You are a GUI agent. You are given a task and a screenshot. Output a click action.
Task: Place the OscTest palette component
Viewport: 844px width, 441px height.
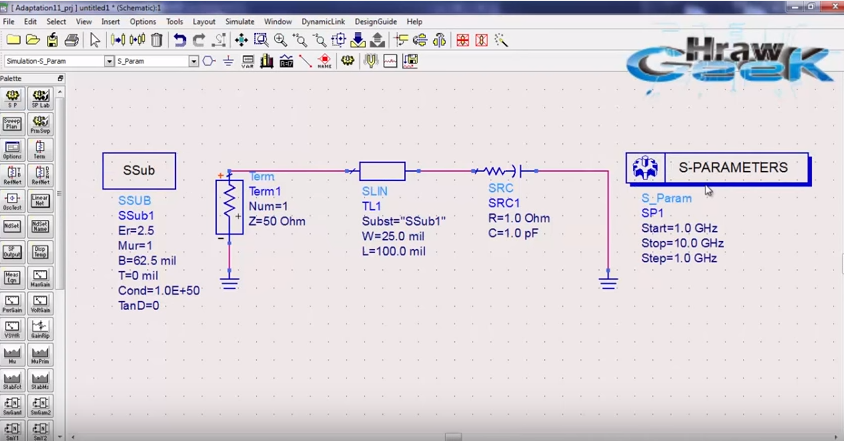pos(12,200)
